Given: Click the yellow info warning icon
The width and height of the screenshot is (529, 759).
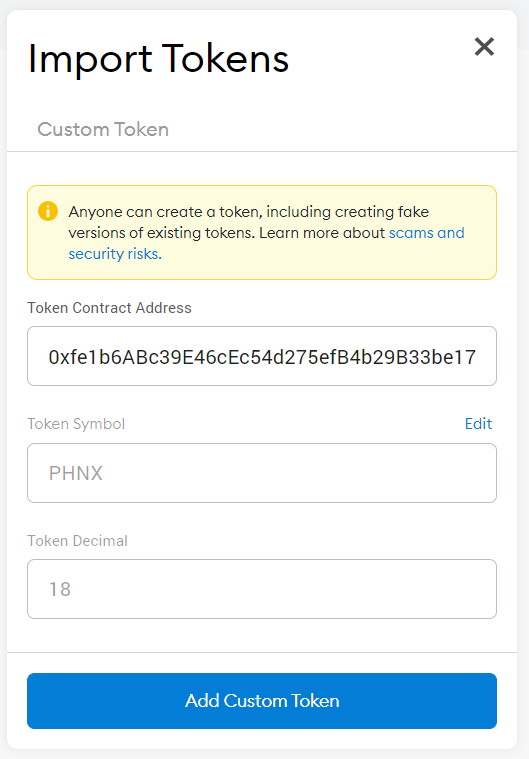Looking at the screenshot, I should click(x=48, y=211).
